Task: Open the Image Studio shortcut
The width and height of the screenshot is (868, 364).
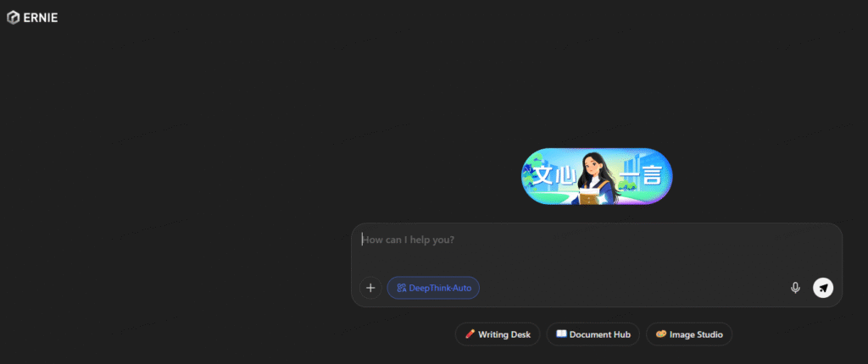Action: point(689,334)
